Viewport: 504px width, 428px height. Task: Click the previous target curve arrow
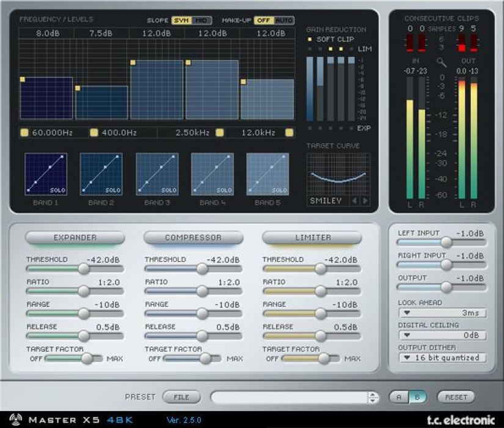point(354,201)
